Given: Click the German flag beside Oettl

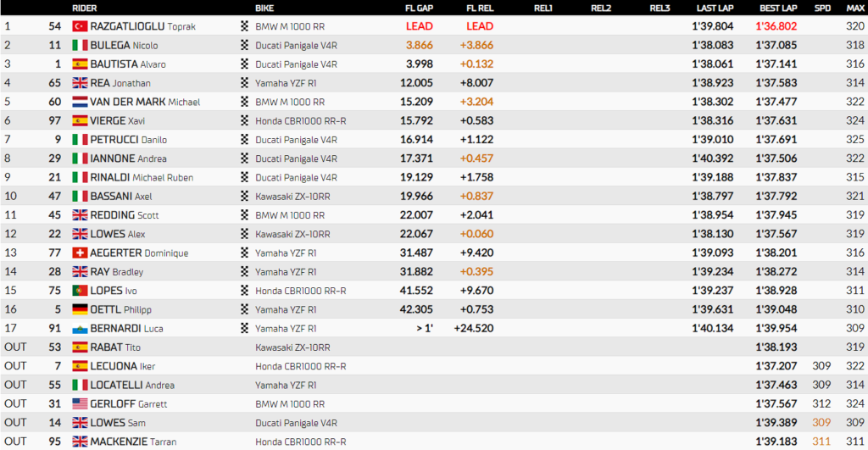Looking at the screenshot, I should click(x=81, y=309).
